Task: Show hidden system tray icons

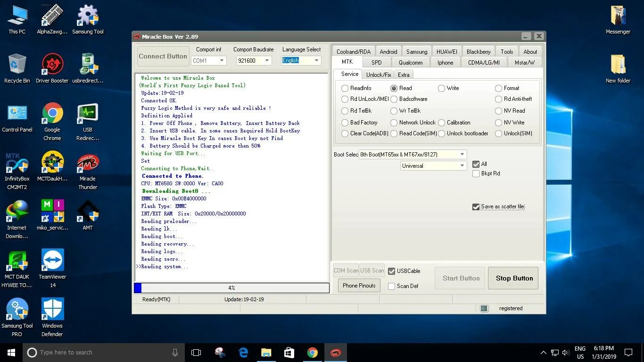Action: pyautogui.click(x=543, y=352)
